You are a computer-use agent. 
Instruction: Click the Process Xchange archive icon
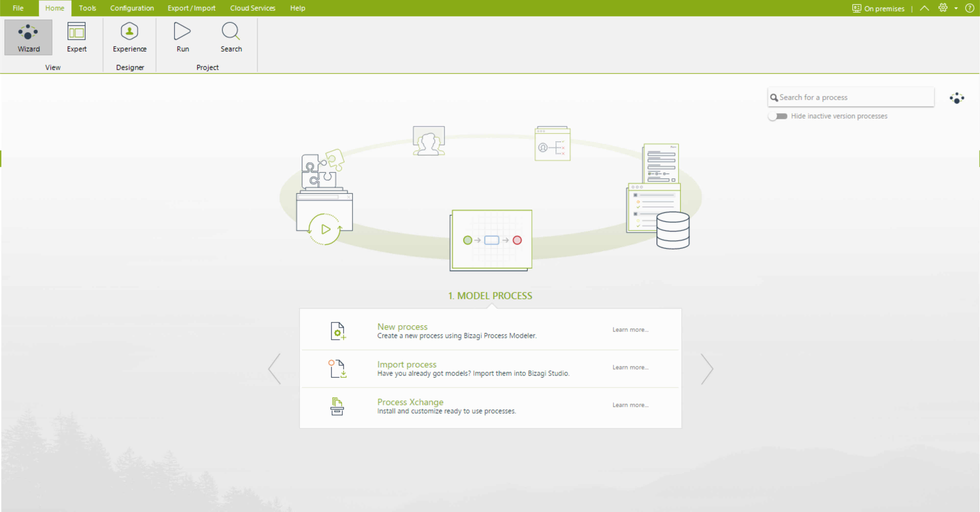(337, 406)
